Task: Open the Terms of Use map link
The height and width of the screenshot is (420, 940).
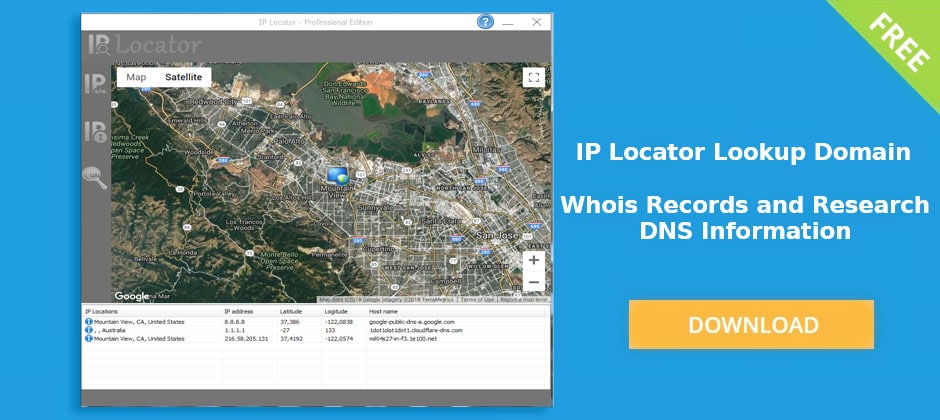Action: pyautogui.click(x=477, y=299)
